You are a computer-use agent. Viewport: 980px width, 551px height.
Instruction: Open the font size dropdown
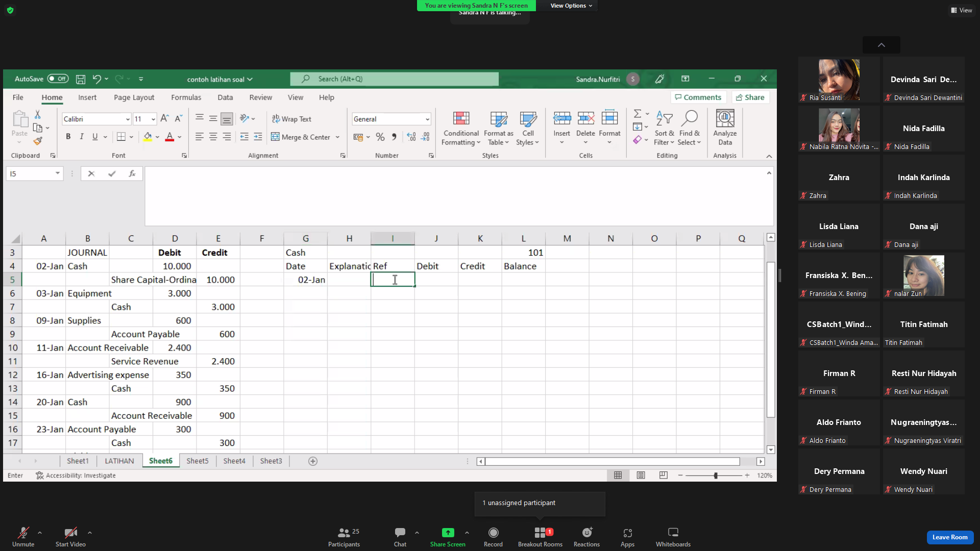coord(153,119)
